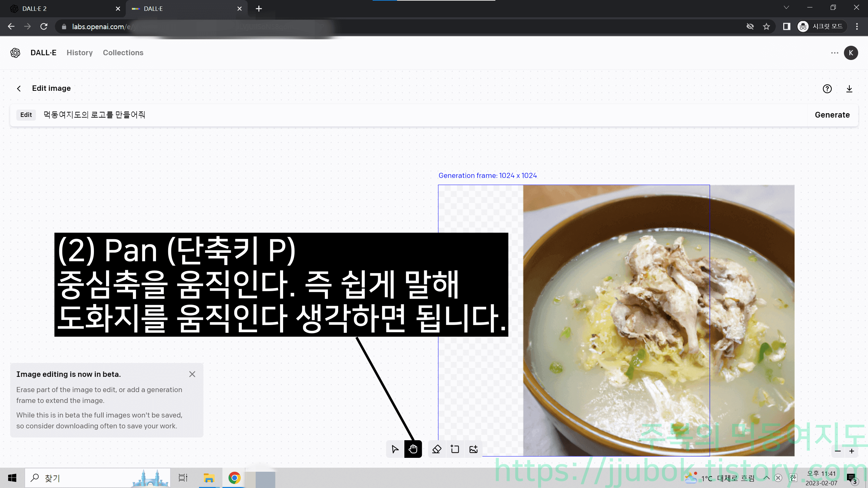Click the DALL·E OpenAI logo
The height and width of the screenshot is (488, 868).
point(15,53)
